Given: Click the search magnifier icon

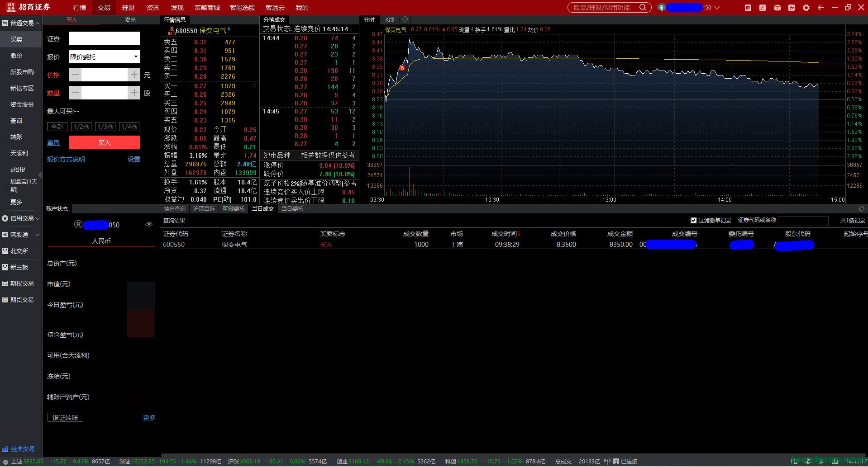Looking at the screenshot, I should coord(643,8).
